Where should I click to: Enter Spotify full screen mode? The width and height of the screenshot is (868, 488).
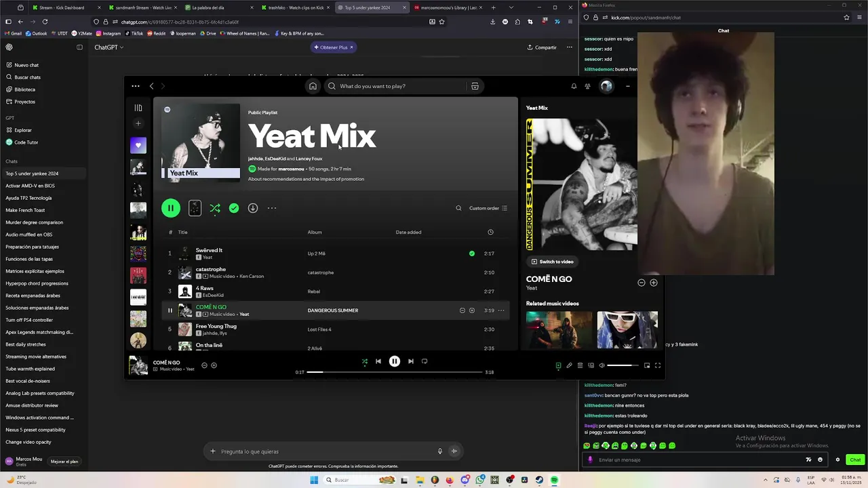coord(658,365)
